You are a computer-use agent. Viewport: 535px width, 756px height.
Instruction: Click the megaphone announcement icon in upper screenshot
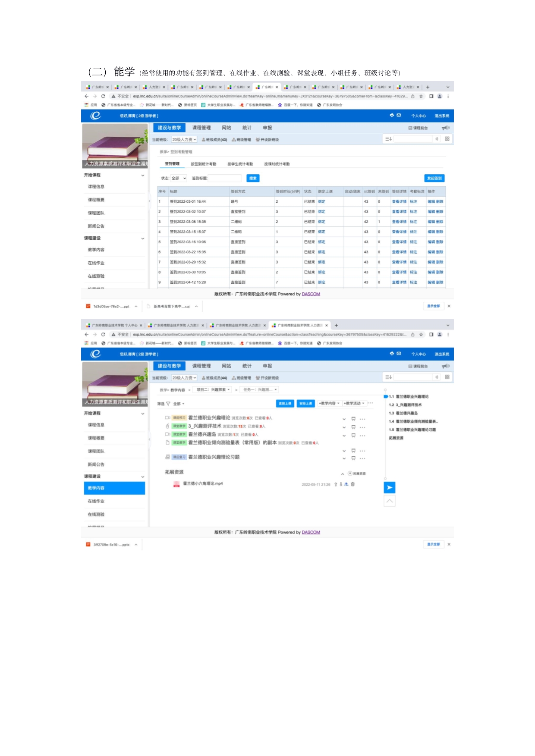[446, 128]
